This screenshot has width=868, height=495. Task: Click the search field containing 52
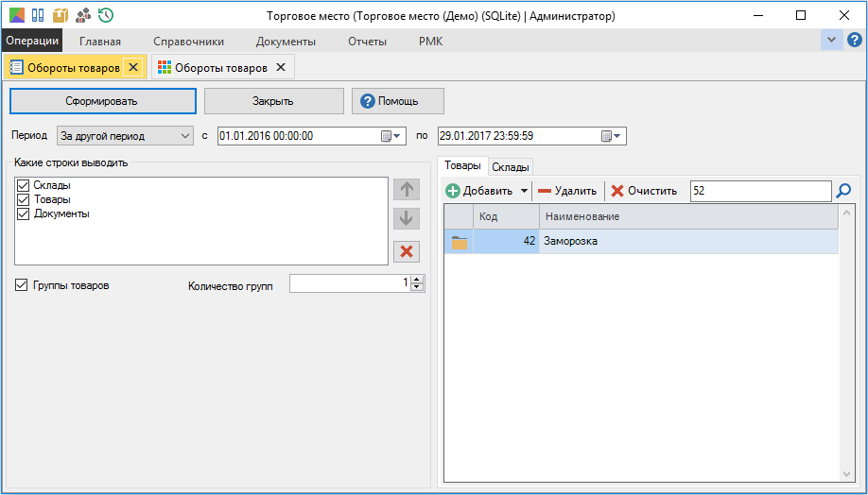click(760, 191)
